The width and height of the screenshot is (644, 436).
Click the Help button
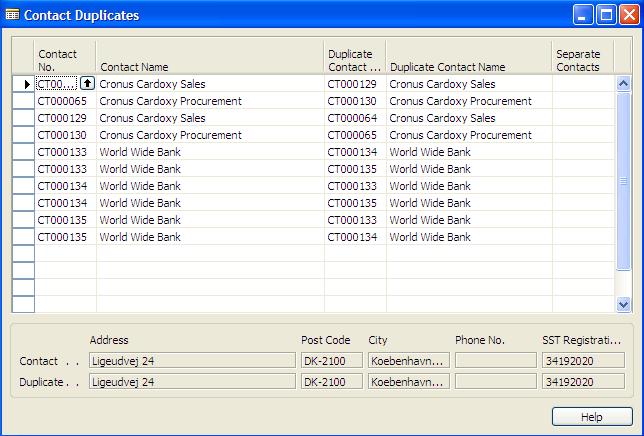coord(592,417)
